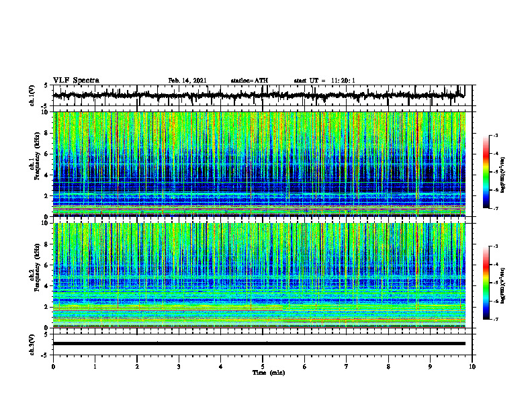The height and width of the screenshot is (411, 532).
Task: Click the solid black ch.3 voltage trace
Action: coord(259,344)
